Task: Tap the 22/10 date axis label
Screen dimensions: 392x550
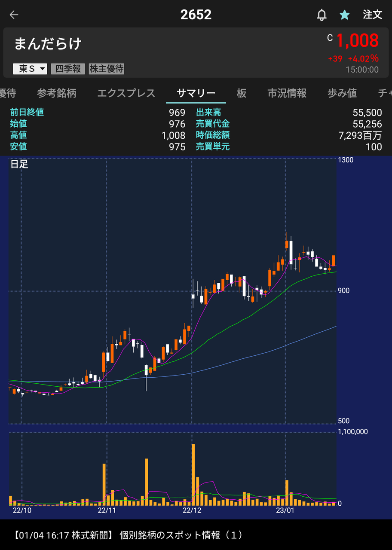Action: tap(22, 510)
